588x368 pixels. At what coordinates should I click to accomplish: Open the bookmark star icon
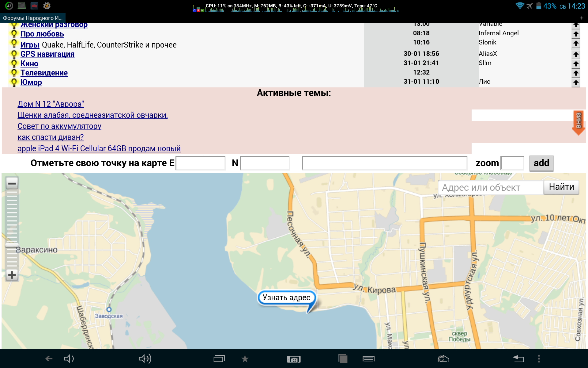click(245, 358)
